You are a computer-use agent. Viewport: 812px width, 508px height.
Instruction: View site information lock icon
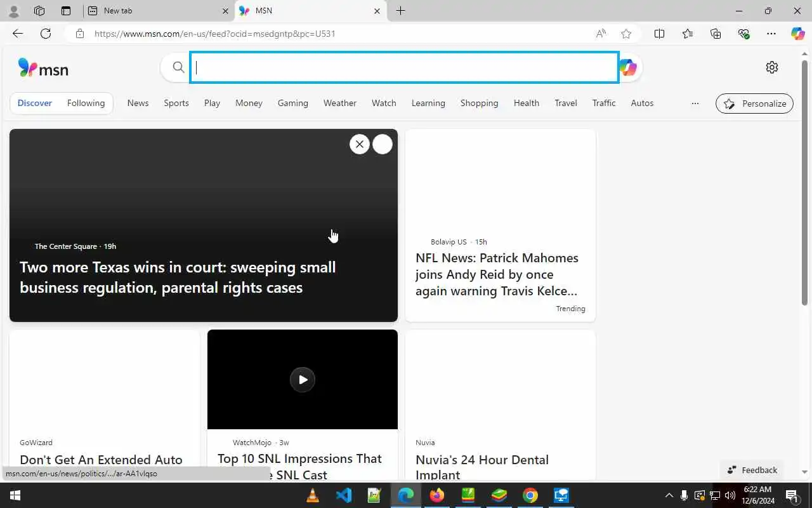click(80, 34)
